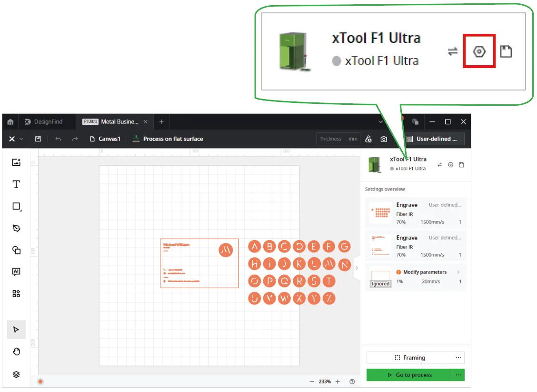This screenshot has width=537, height=392.
Task: Click the camera capture icon in toolbar
Action: click(384, 139)
